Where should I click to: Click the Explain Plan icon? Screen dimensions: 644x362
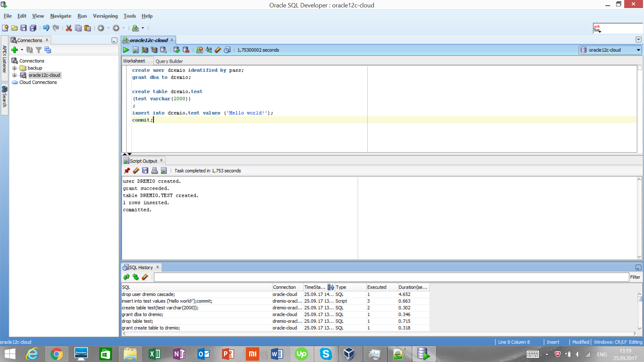point(154,50)
